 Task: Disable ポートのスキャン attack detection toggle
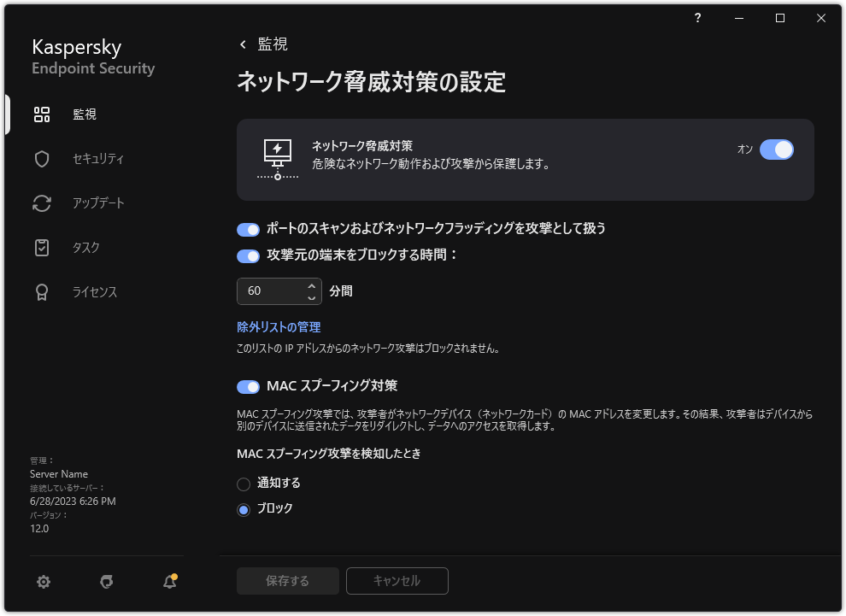point(248,229)
